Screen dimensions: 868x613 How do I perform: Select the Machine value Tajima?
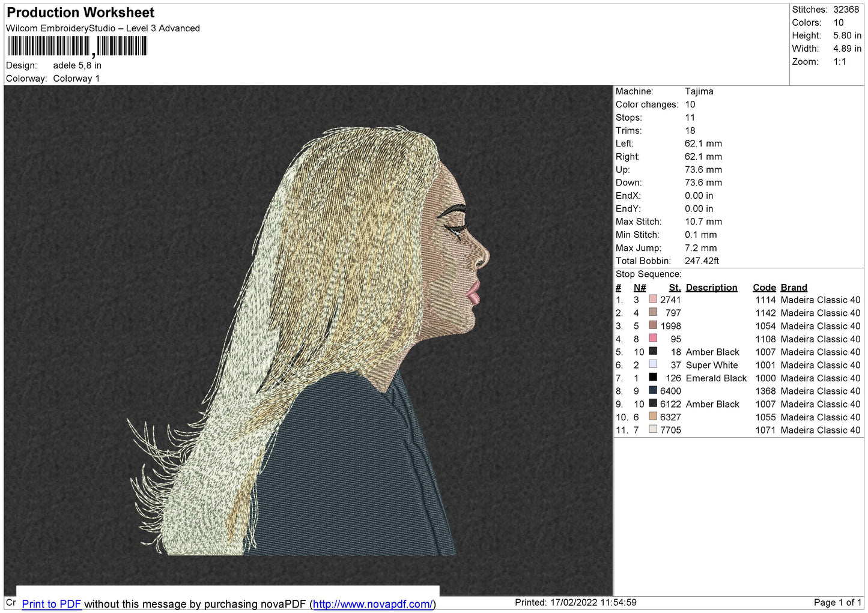[x=699, y=91]
